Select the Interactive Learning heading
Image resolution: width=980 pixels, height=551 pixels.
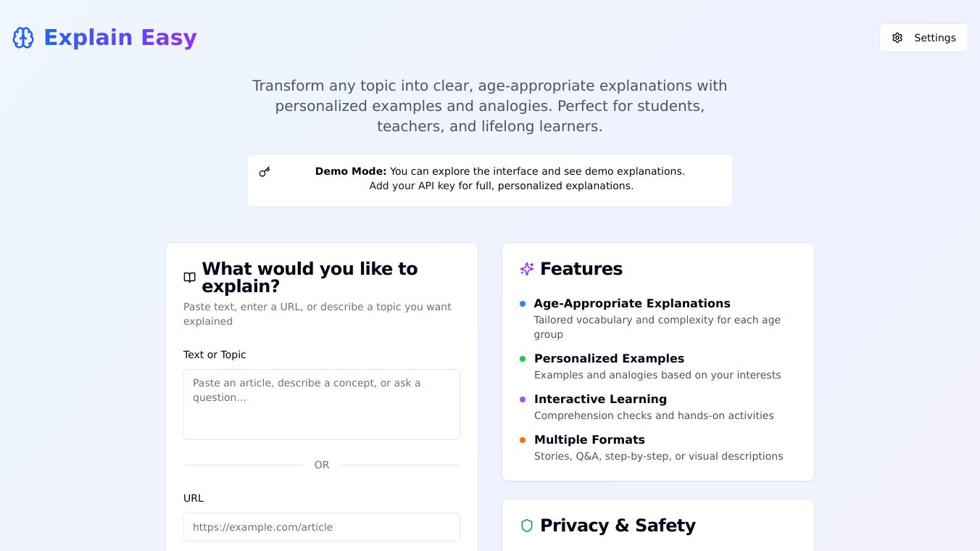[x=600, y=399]
